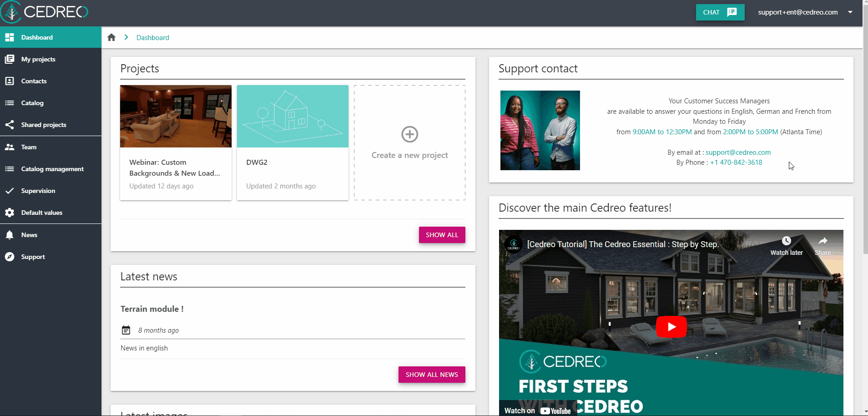Click Watch on YouTube on the video
Image resolution: width=868 pixels, height=416 pixels.
538,411
